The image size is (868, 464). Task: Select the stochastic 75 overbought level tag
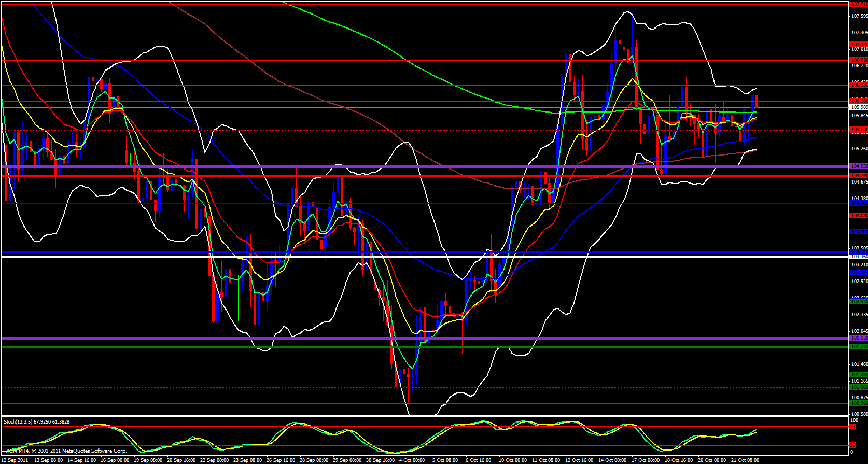click(852, 427)
